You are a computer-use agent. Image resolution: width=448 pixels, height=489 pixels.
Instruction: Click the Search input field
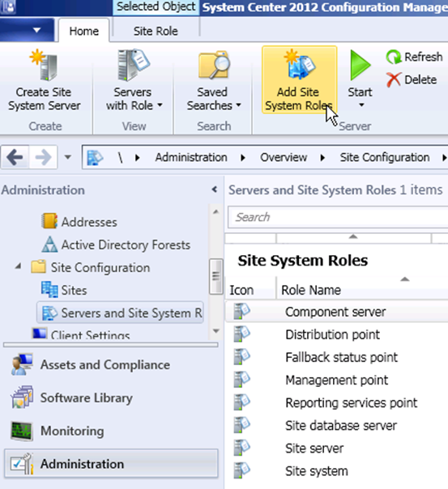coord(338,217)
